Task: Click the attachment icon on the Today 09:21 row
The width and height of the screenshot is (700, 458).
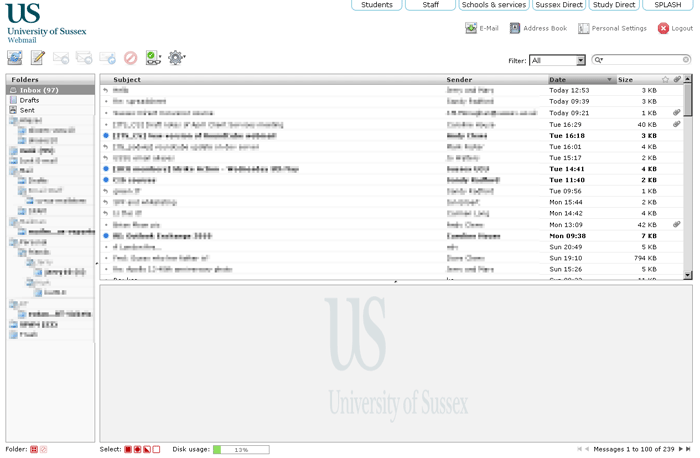Action: [x=677, y=112]
